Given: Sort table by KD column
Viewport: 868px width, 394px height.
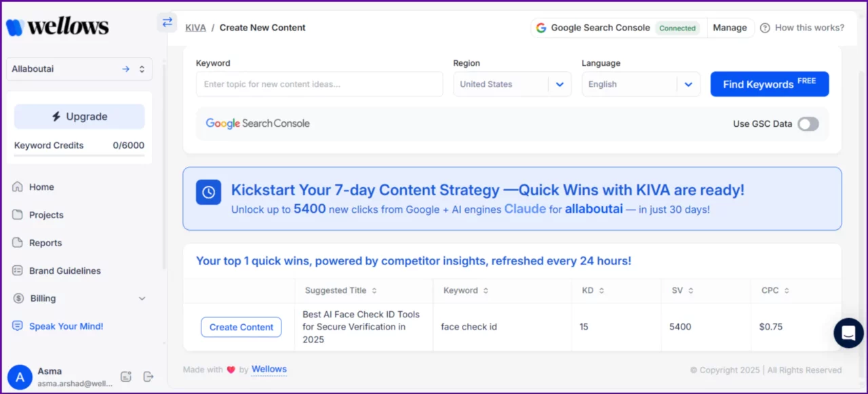Looking at the screenshot, I should 601,290.
